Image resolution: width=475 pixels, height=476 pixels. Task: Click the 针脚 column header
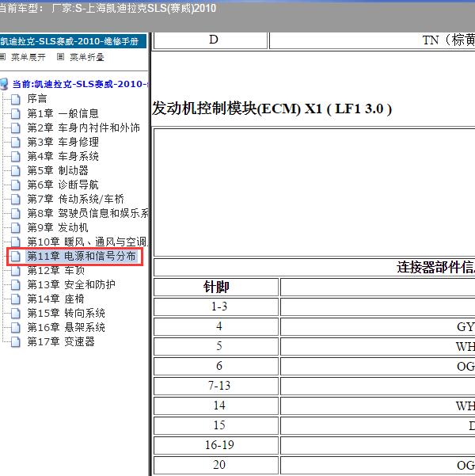(216, 287)
